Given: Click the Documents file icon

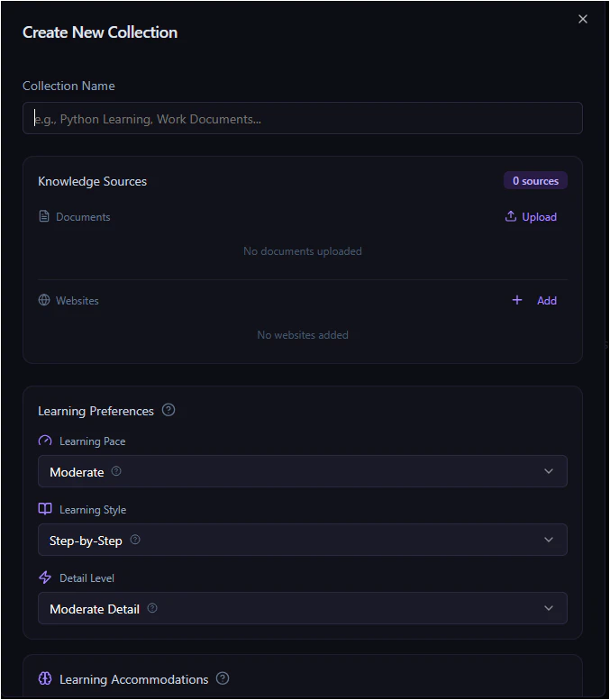Looking at the screenshot, I should 44,216.
